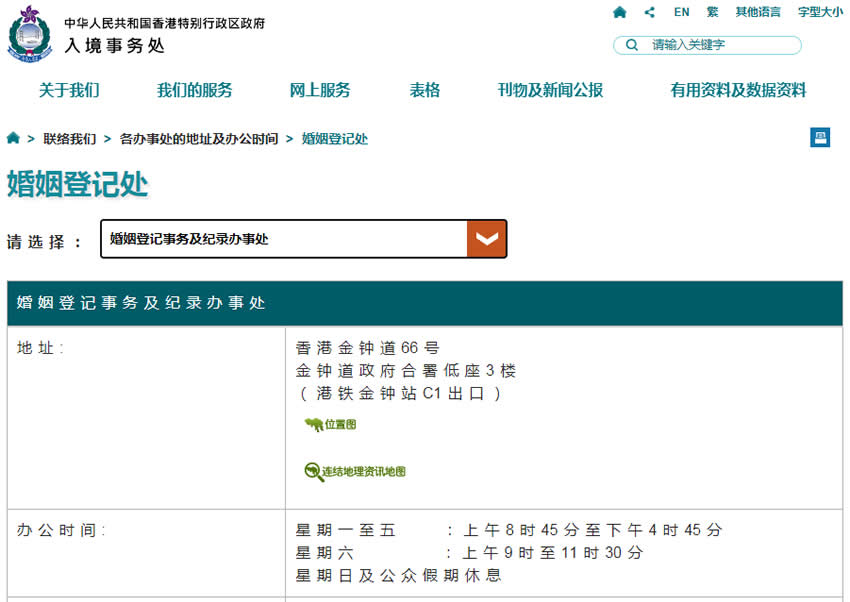Click the home icon in top bar

coord(620,12)
